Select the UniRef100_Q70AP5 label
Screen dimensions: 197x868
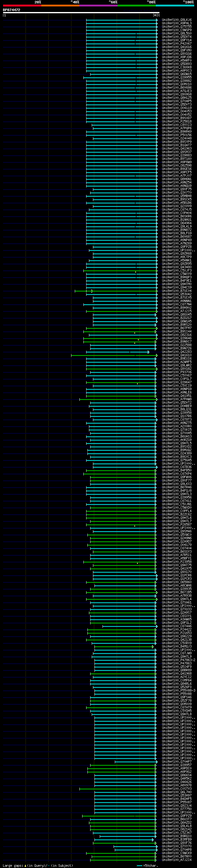[x=177, y=101]
